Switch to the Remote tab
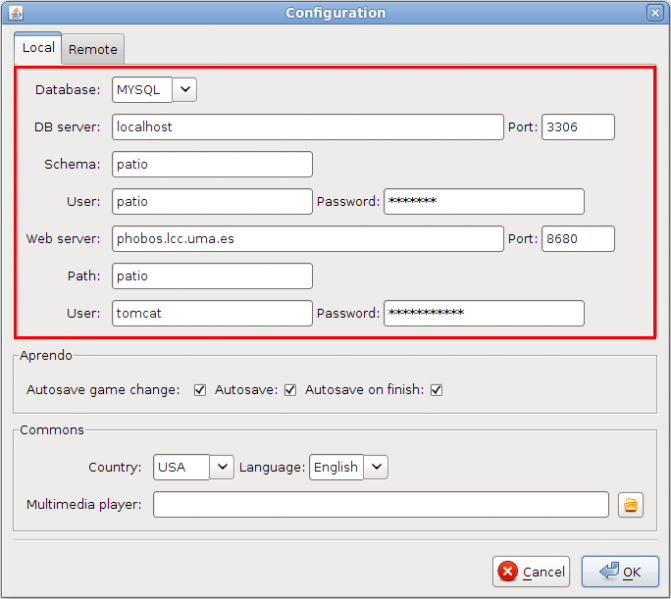671x599 pixels. (93, 50)
